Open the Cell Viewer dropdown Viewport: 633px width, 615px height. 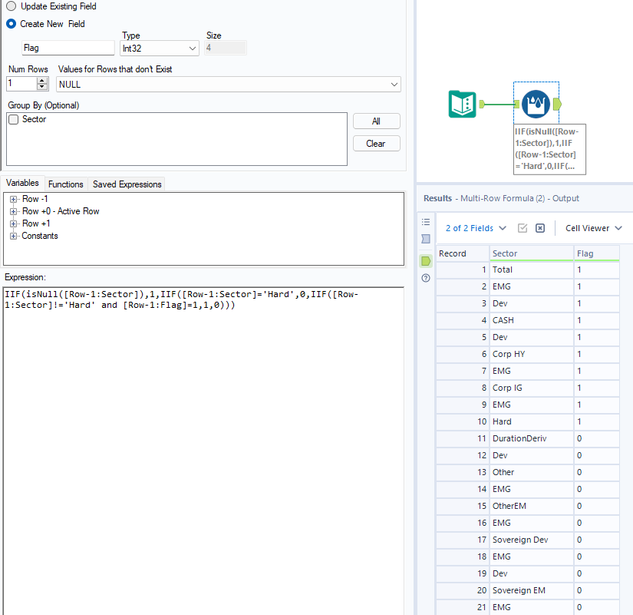pos(593,228)
